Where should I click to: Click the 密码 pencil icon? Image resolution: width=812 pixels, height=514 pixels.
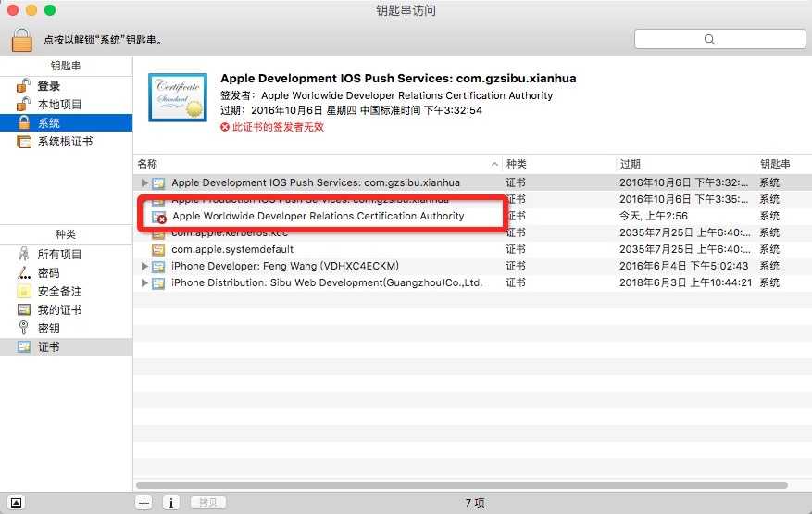tap(24, 272)
